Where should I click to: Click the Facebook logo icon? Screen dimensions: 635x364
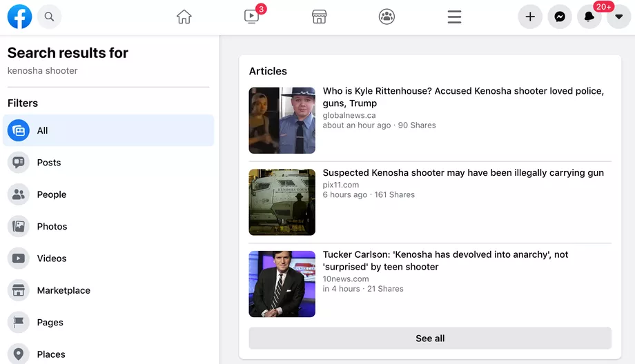[19, 17]
